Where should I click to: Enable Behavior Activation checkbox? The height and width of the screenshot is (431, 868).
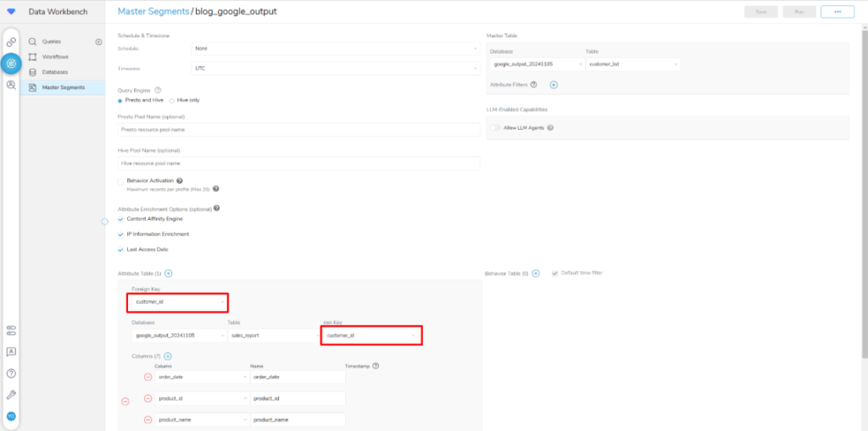tap(120, 181)
